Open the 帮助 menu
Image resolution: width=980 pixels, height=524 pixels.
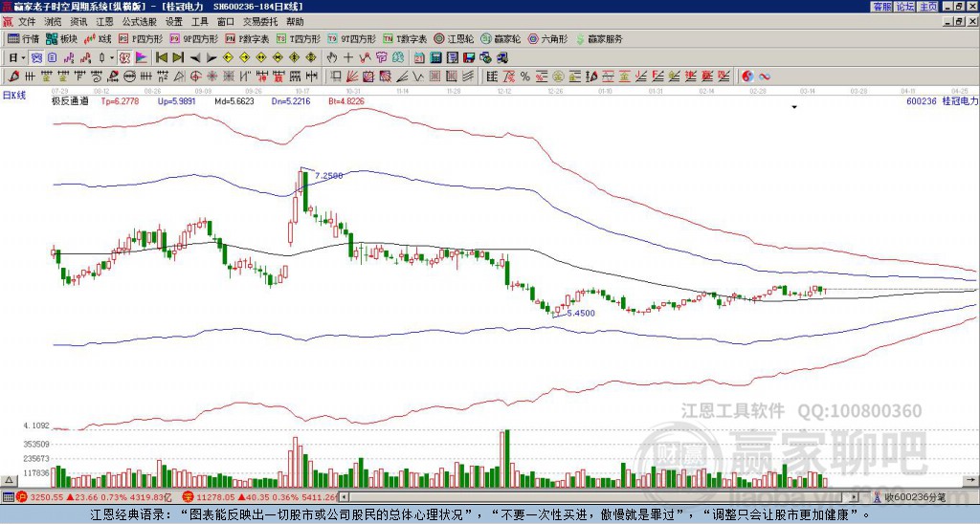coord(295,22)
